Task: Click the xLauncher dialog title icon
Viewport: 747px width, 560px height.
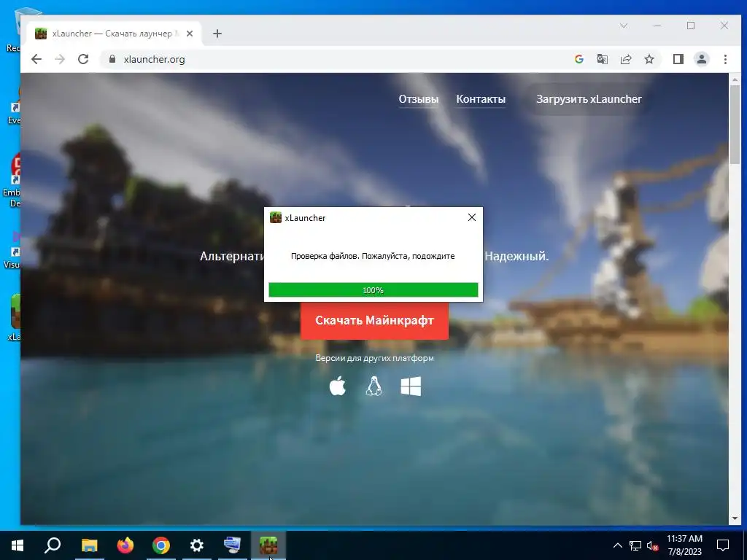Action: 275,217
